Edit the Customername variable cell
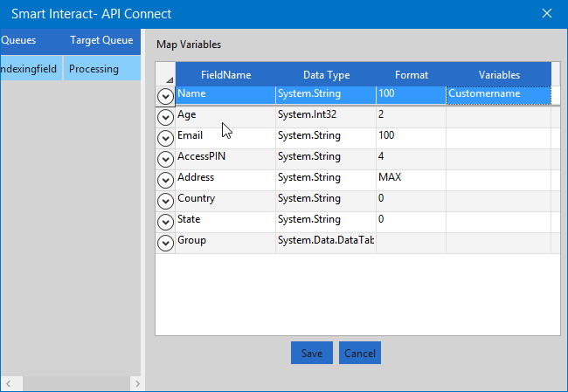 pyautogui.click(x=498, y=93)
